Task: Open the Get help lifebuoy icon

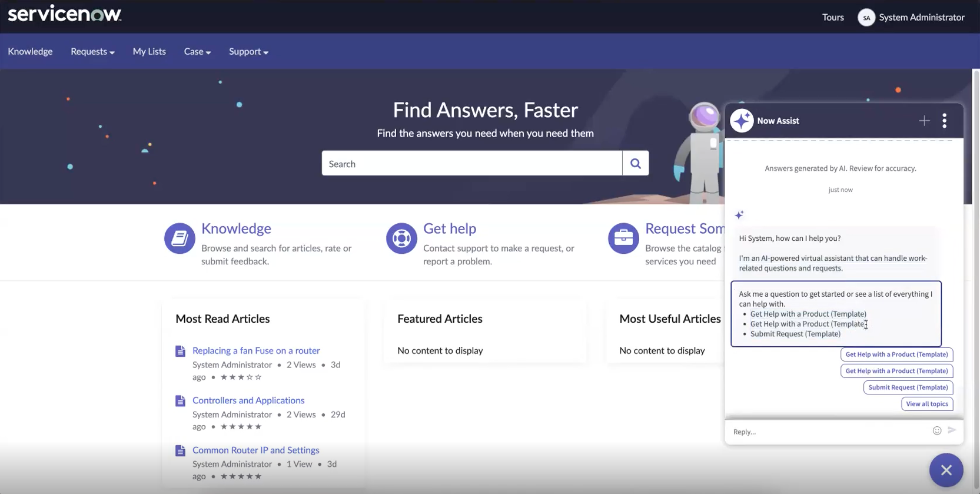Action: (401, 238)
